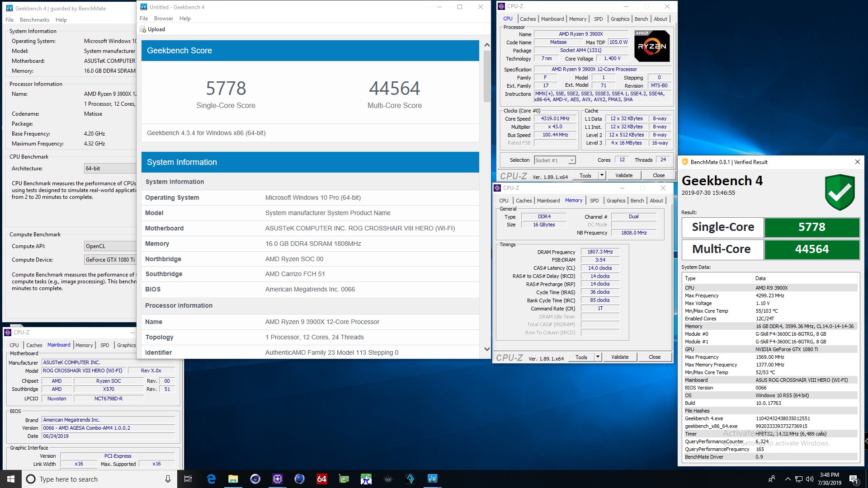Image resolution: width=868 pixels, height=488 pixels.
Task: Click the Close button in the CPU-Z Memory window
Action: (x=655, y=357)
